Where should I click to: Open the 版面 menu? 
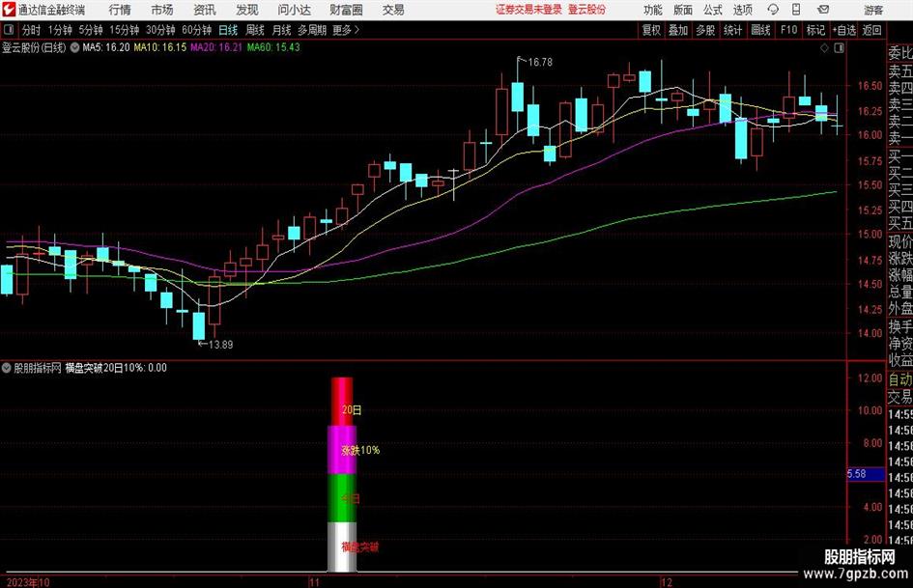[x=682, y=10]
